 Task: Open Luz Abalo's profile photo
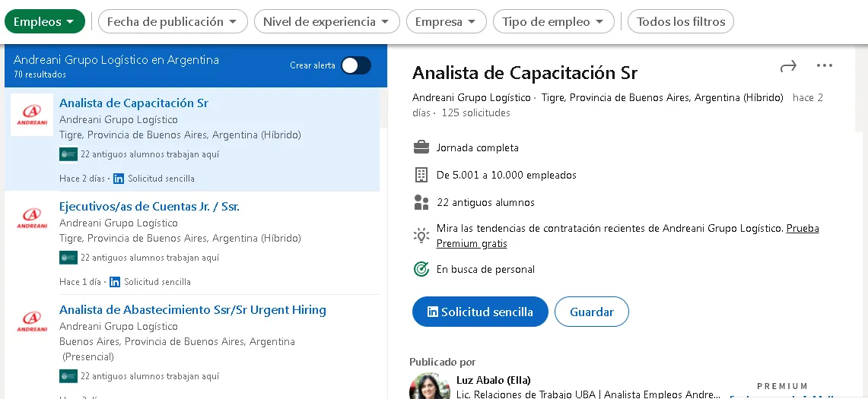point(430,387)
